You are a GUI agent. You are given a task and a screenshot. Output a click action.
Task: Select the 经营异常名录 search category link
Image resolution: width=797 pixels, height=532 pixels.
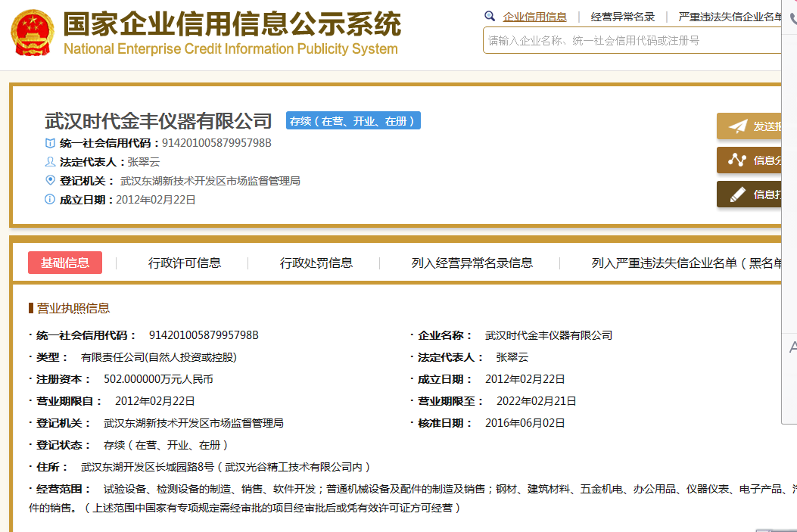(623, 17)
